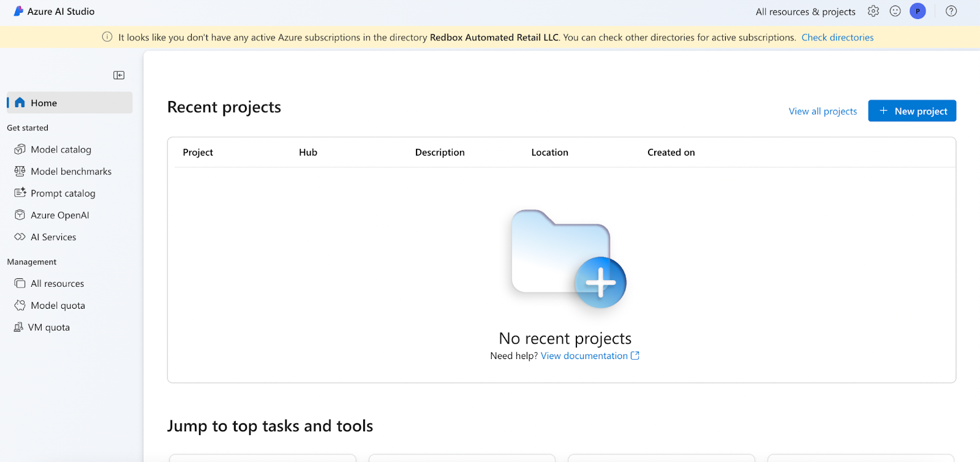Select the Home menu item
Screen dimensions: 980x462
69,103
